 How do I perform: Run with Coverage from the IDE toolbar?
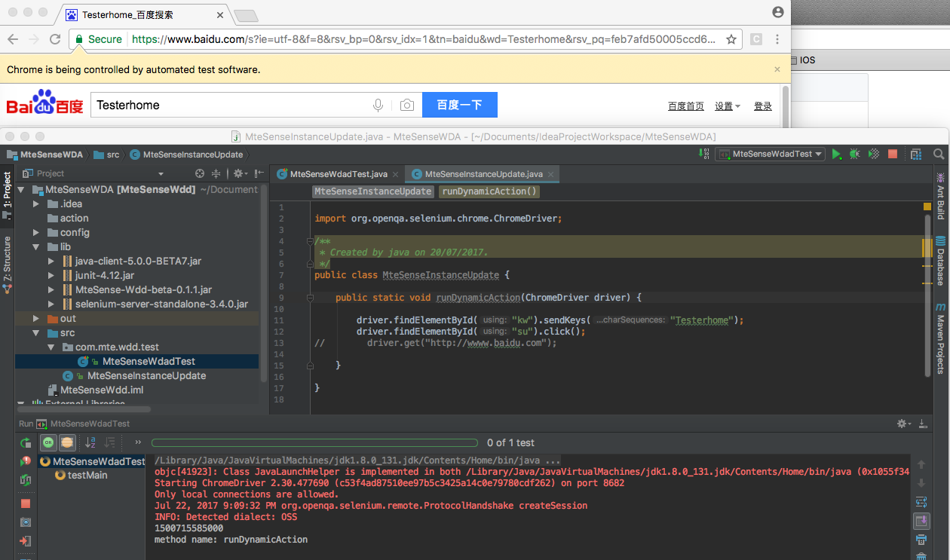coord(873,154)
